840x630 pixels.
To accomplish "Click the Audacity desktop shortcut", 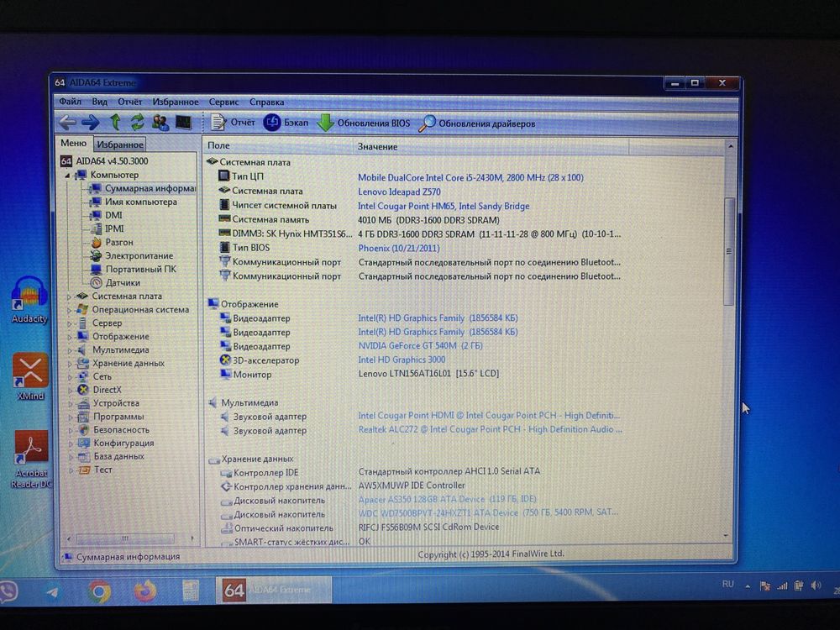I will pos(29,300).
